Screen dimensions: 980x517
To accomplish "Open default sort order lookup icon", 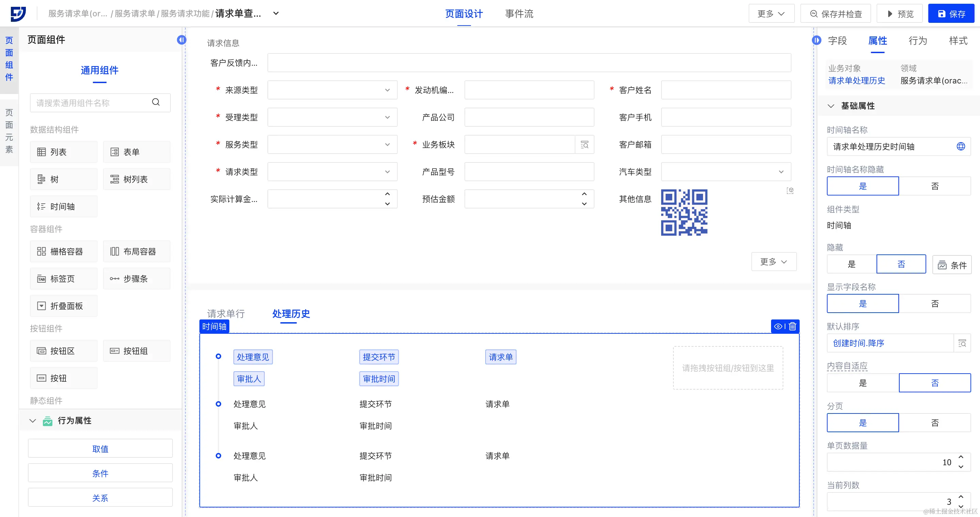I will (962, 343).
